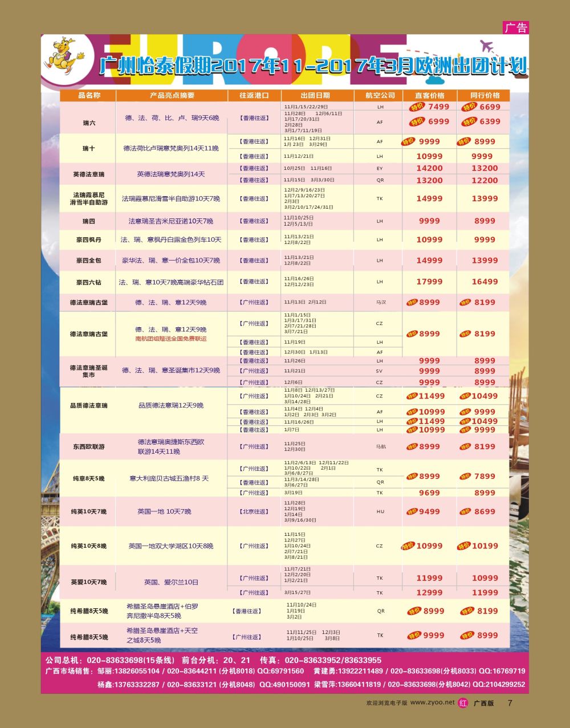Screen dimensions: 570x728
Task: Click the price 7899 in 同行价格 column
Action: [x=485, y=476]
